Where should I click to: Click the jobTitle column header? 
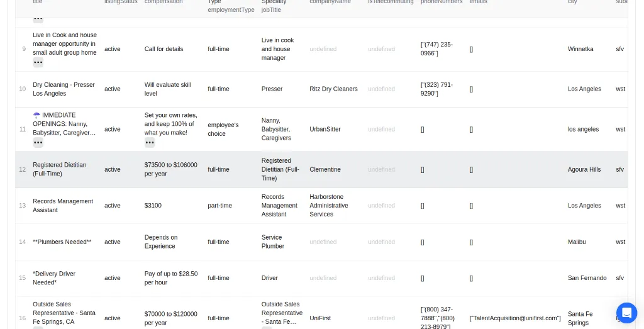click(271, 10)
